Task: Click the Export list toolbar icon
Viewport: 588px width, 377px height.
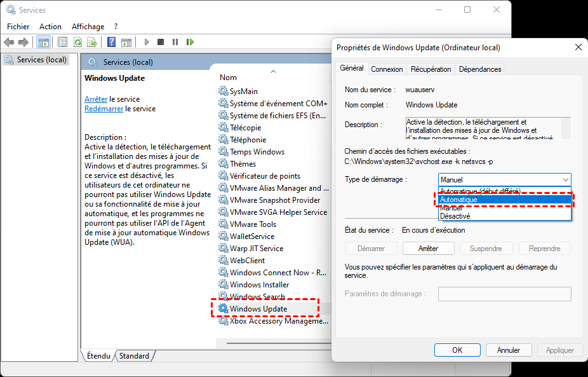Action: pos(92,42)
